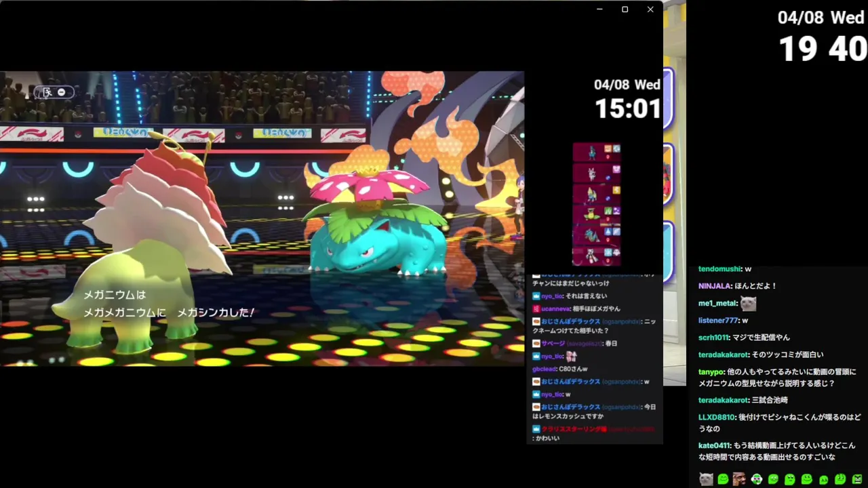868x488 pixels.
Task: Click the dialog text メガメガニウムに メガシンカした!
Action: coord(168,312)
